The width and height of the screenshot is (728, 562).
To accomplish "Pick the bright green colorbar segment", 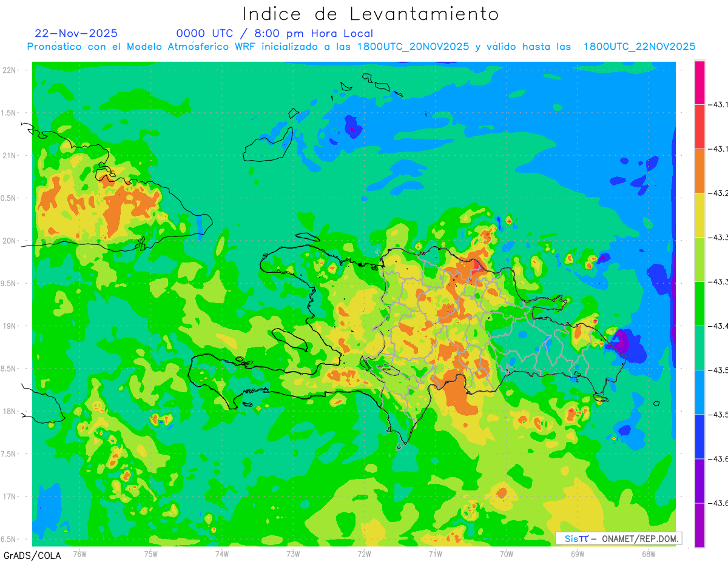I will pos(699,304).
